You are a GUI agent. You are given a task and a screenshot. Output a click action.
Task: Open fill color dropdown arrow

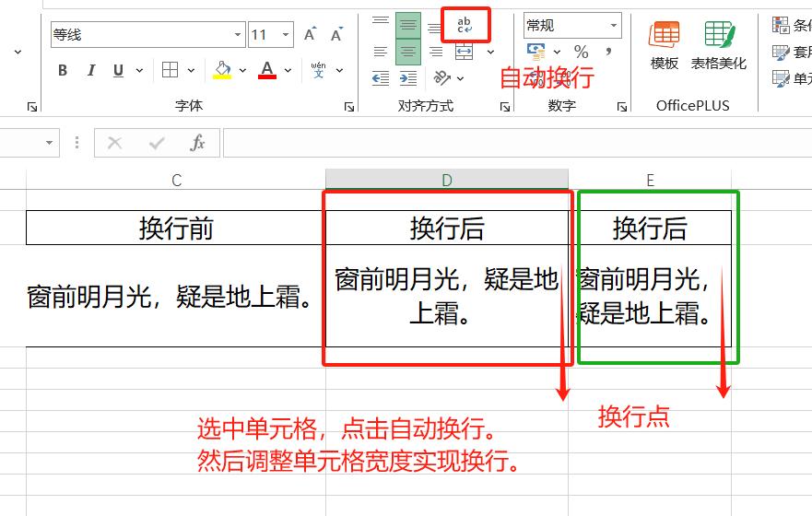[242, 70]
